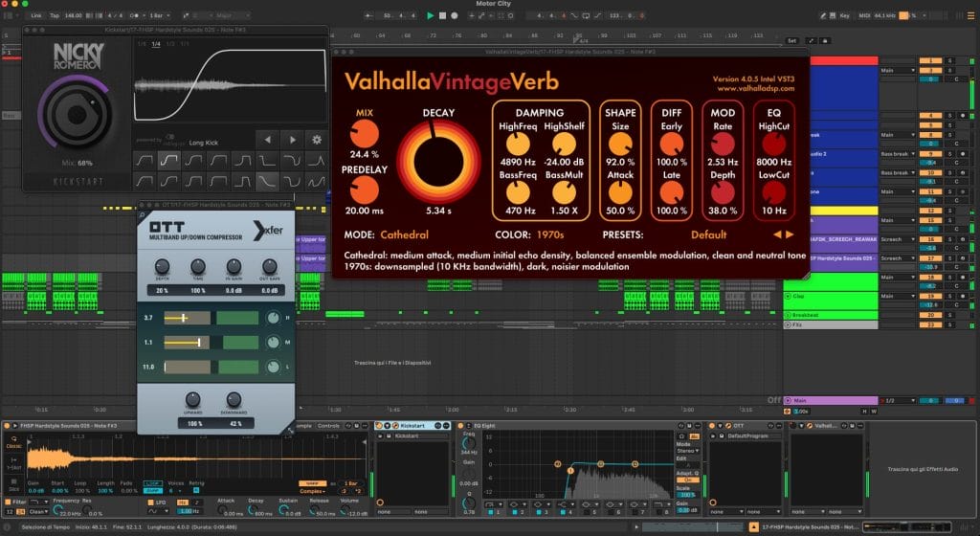Go to the previous Kickstart preset with the left arrow
Screen dimensions: 980x536
pyautogui.click(x=268, y=140)
